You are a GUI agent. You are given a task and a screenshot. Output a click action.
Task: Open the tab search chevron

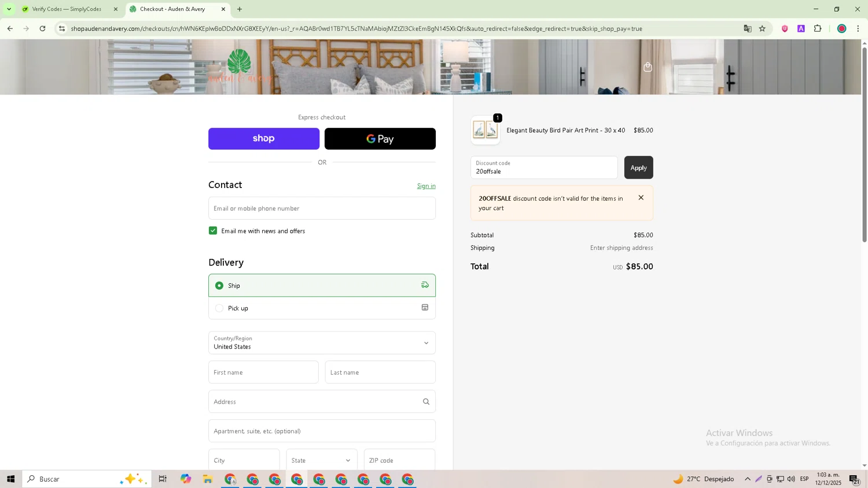coord(9,9)
